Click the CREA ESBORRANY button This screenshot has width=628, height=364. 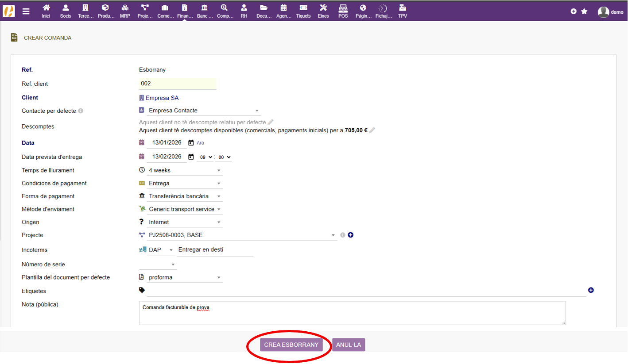291,345
